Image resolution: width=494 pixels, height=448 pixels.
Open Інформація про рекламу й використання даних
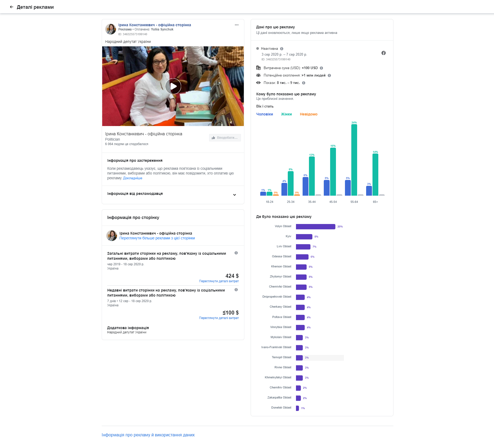click(148, 435)
